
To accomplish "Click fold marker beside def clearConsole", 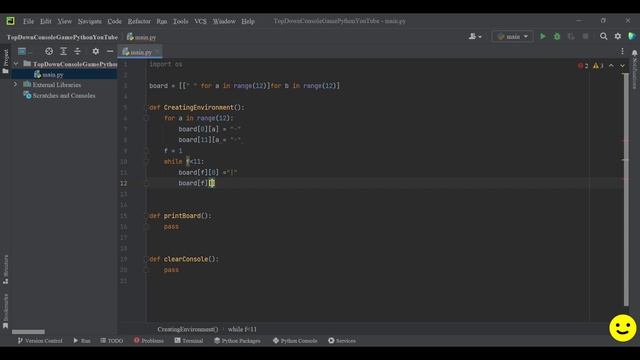I will click(x=146, y=259).
